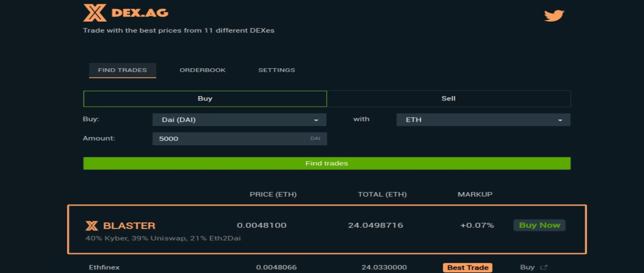The width and height of the screenshot is (644, 273).
Task: Select the Buy mode toggle
Action: click(x=205, y=99)
